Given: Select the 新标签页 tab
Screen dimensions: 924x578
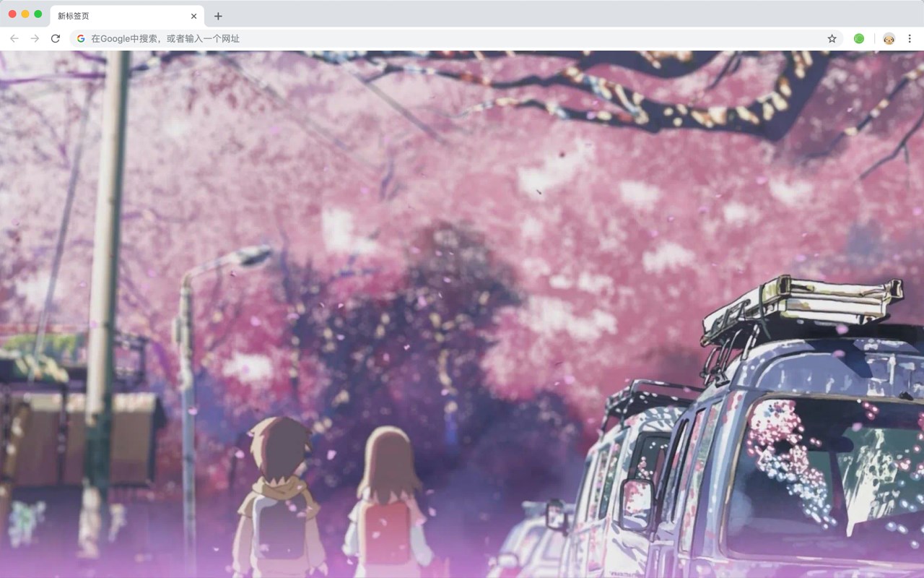Looking at the screenshot, I should click(127, 16).
